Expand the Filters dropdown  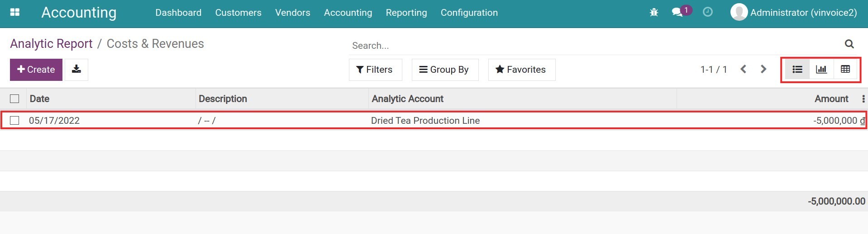[375, 70]
